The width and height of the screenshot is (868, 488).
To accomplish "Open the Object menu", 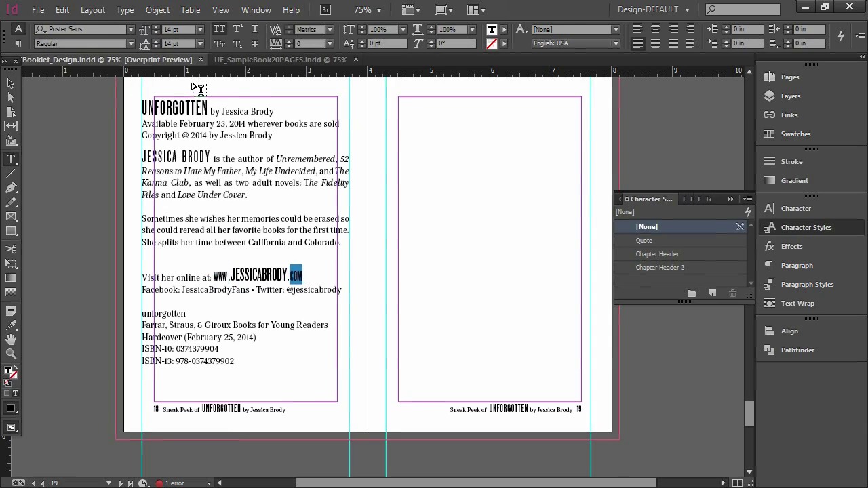I will coord(157,10).
